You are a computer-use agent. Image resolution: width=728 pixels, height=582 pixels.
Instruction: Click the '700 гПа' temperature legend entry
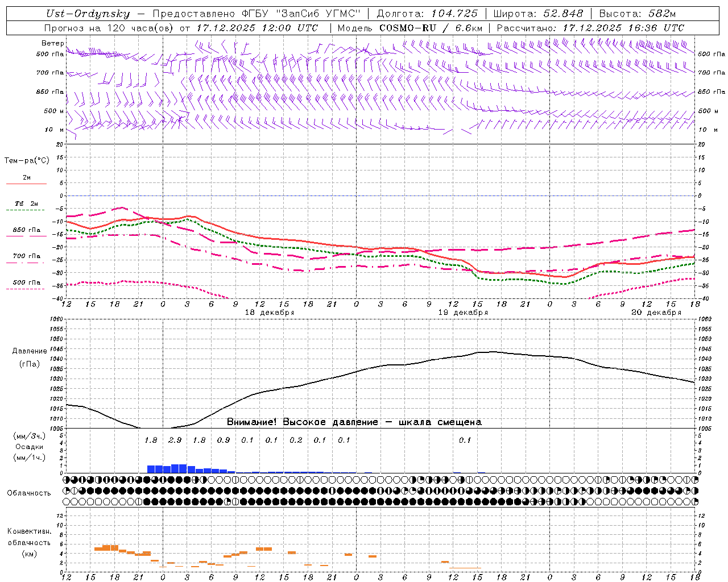coord(27,256)
